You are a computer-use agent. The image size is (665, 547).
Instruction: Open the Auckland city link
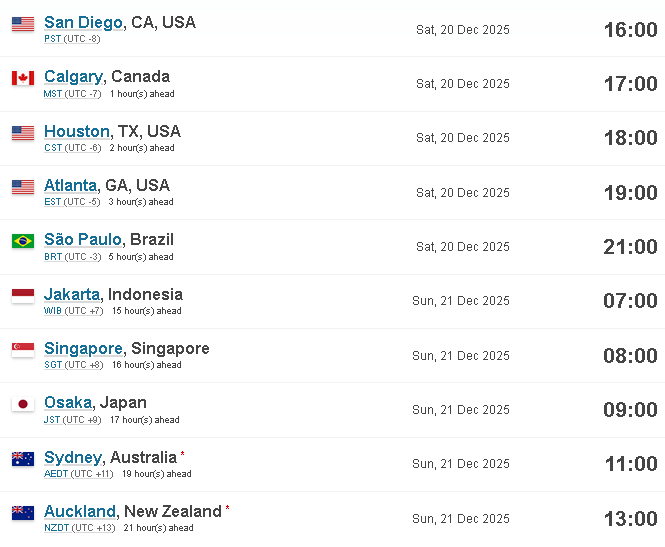[x=80, y=511]
